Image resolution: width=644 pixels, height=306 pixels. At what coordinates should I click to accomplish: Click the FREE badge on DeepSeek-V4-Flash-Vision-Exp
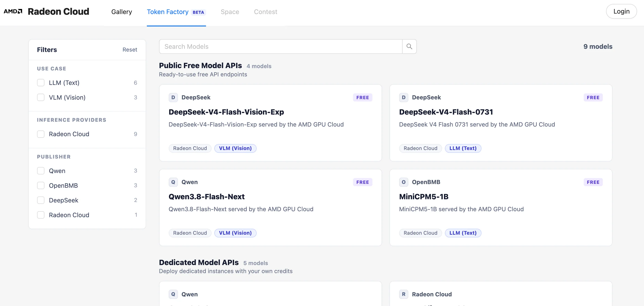click(x=363, y=98)
